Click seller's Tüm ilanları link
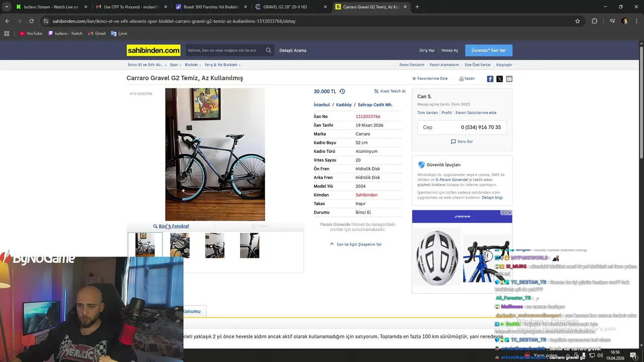 click(x=428, y=113)
